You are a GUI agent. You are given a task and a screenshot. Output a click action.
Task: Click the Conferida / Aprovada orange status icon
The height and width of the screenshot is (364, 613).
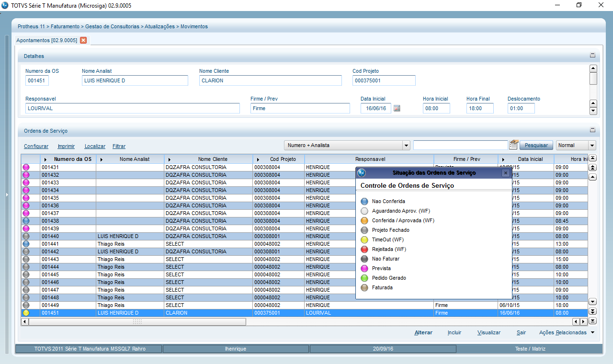pos(364,221)
